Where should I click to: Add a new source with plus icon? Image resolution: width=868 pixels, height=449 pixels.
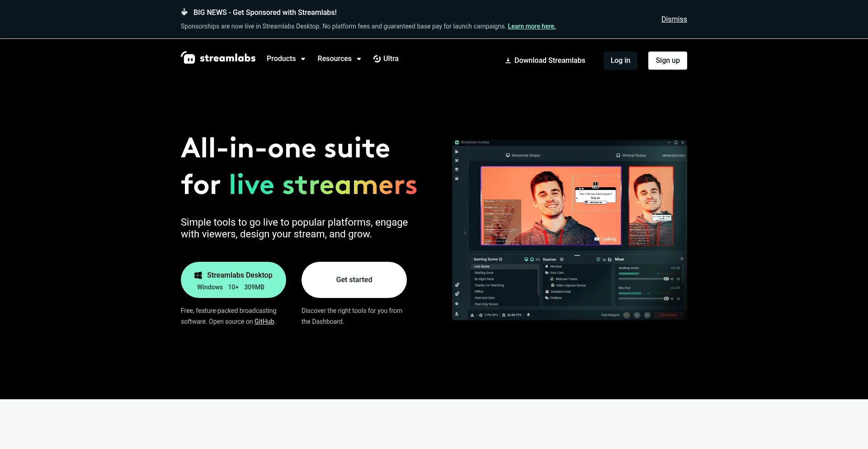tap(561, 260)
